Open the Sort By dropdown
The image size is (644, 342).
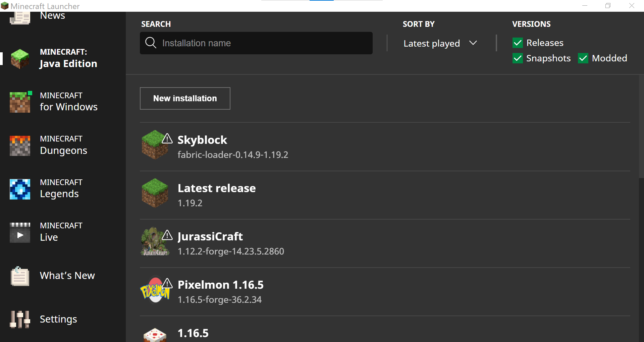coord(440,43)
